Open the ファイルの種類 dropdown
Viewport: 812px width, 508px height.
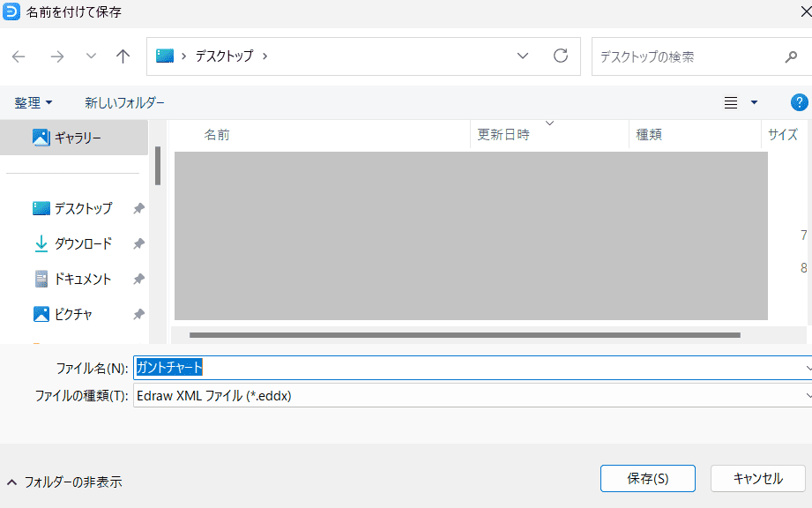point(807,396)
